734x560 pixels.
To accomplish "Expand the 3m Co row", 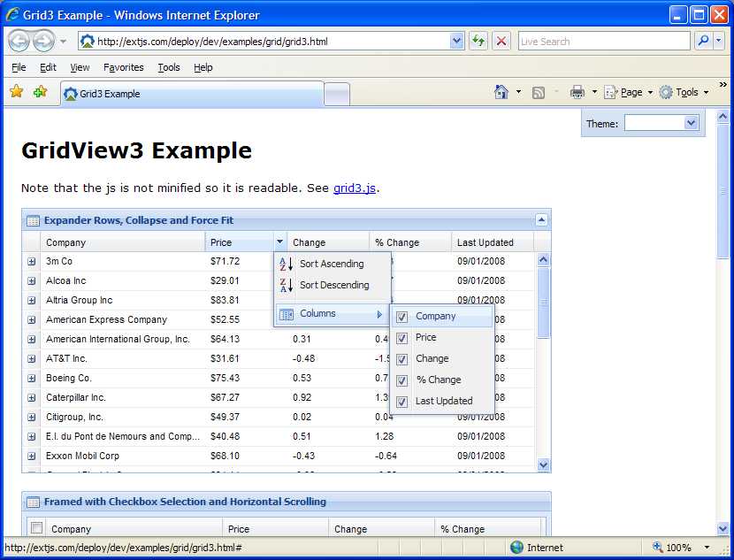I will point(32,262).
